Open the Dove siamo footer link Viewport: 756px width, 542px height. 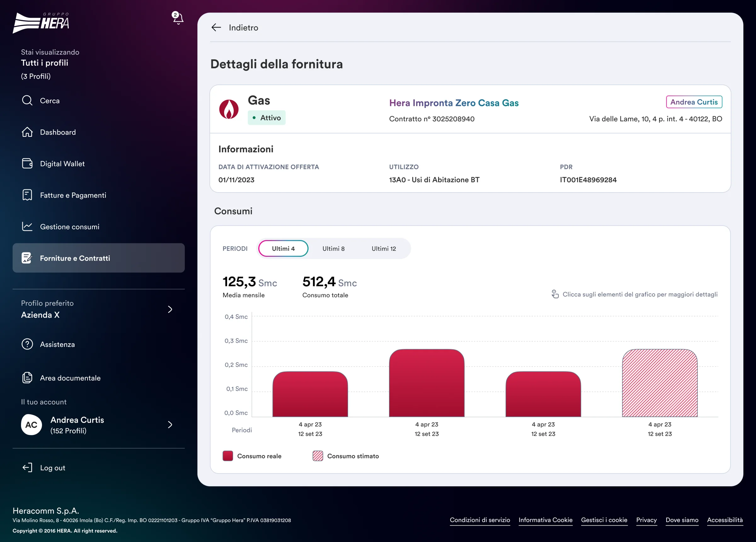[x=682, y=520]
